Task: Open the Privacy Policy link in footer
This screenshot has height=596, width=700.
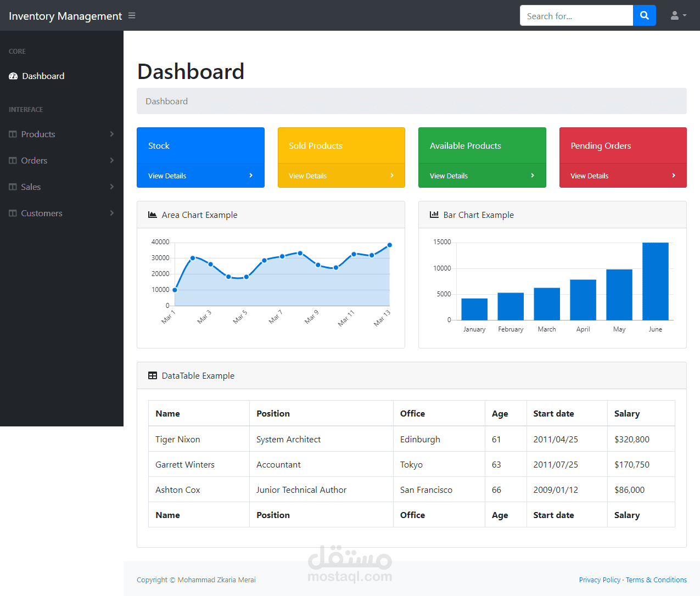Action: point(600,580)
